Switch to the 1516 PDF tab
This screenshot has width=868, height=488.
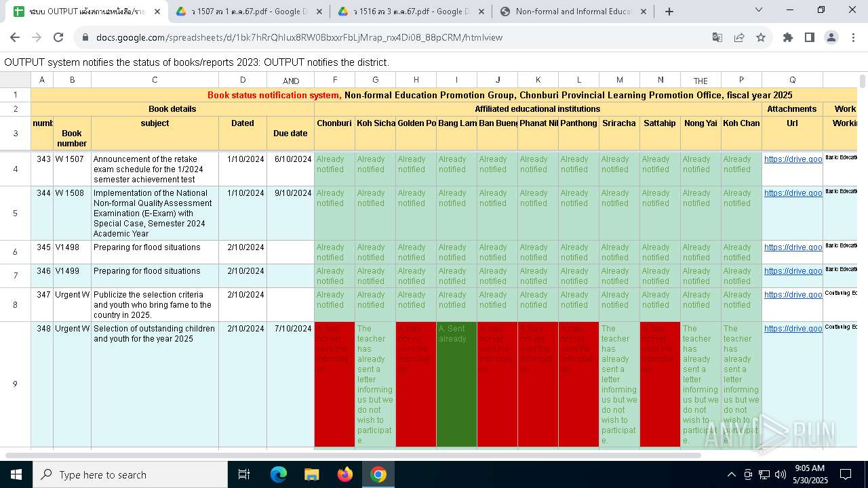411,12
